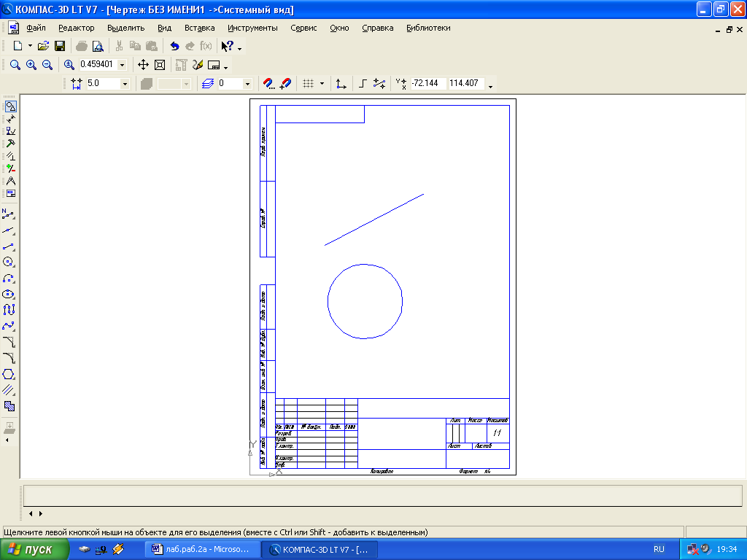
Task: Select the continuous object input tool
Action: coord(9,310)
